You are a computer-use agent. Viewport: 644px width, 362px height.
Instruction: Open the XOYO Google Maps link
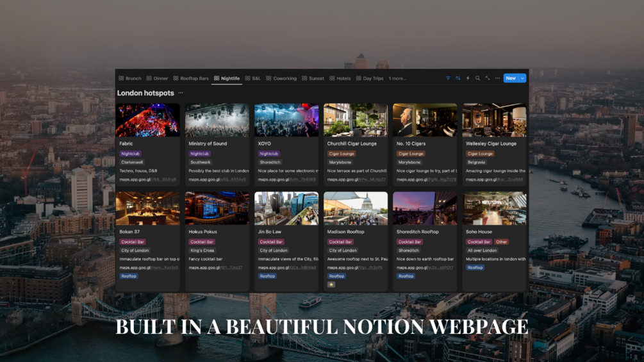click(286, 179)
